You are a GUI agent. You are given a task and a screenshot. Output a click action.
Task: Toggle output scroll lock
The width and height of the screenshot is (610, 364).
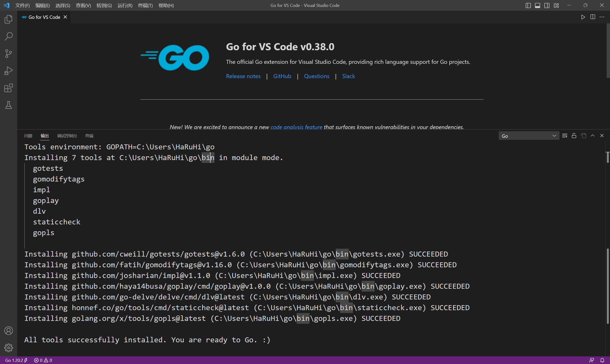[574, 136]
